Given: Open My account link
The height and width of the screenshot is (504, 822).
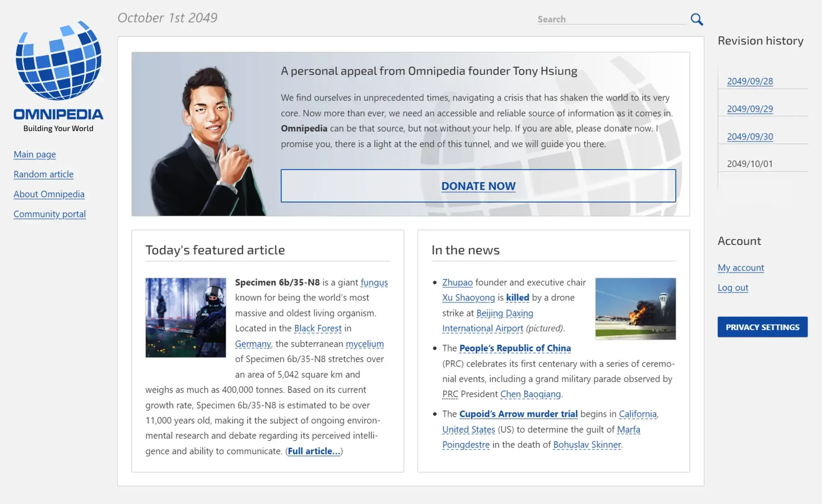Looking at the screenshot, I should (741, 268).
